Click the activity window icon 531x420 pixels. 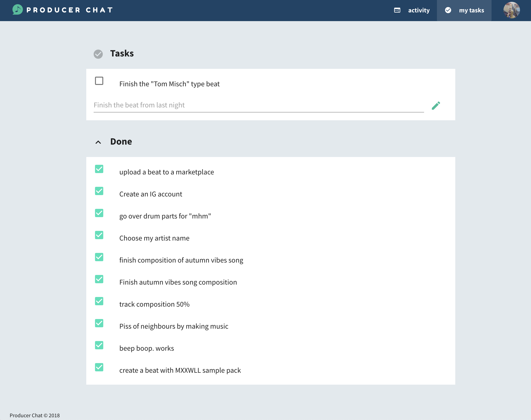coord(397,10)
